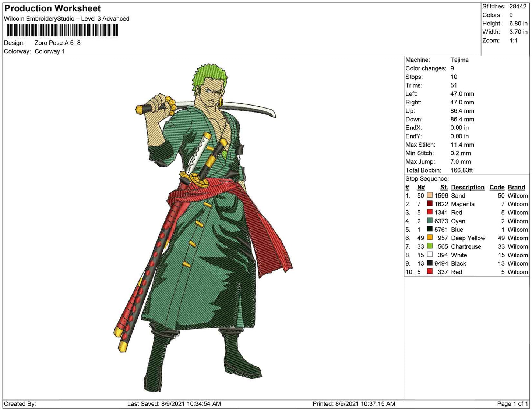Viewport: 532px width, 409px height.
Task: Click the Red swatch in the 337-stitch row
Action: click(x=430, y=271)
